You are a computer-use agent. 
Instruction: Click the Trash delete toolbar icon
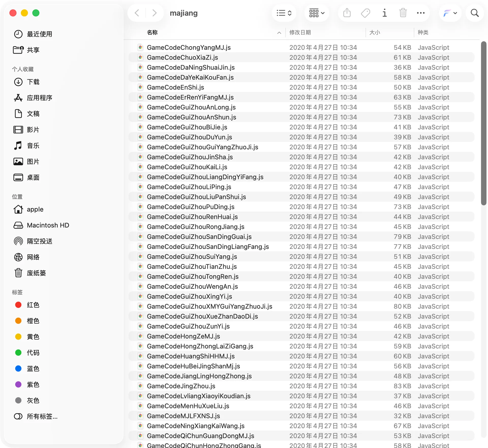(403, 13)
